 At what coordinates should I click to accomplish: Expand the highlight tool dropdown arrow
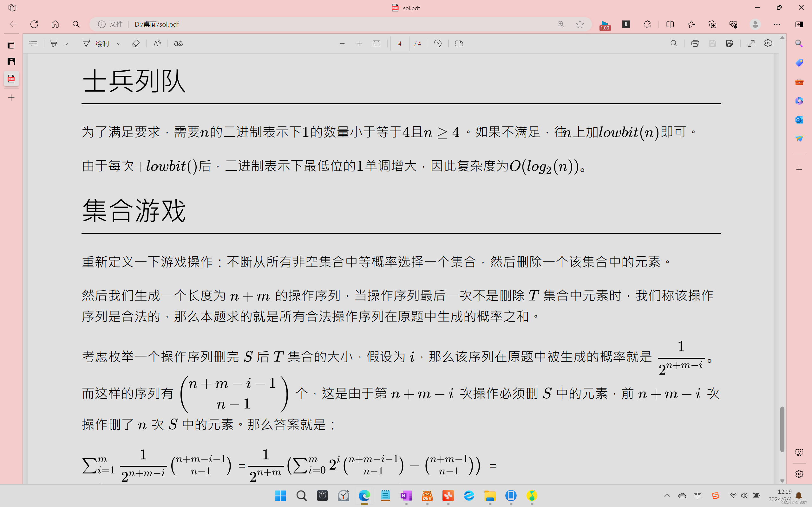pos(66,44)
